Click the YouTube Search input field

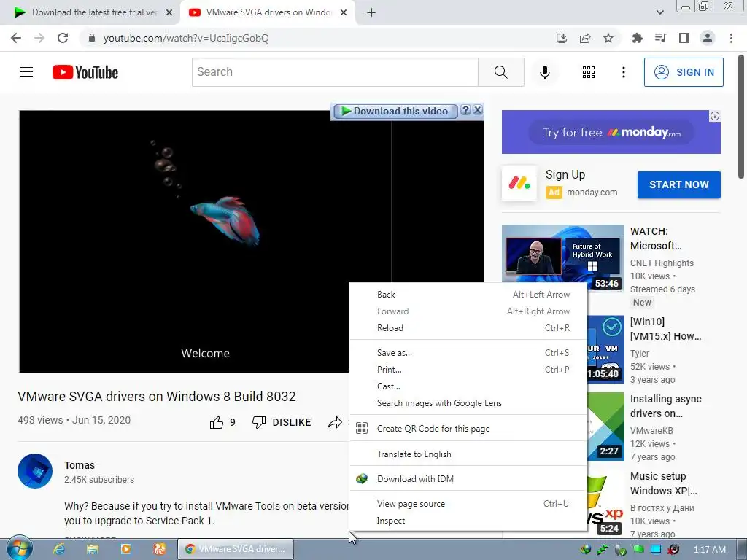(335, 72)
